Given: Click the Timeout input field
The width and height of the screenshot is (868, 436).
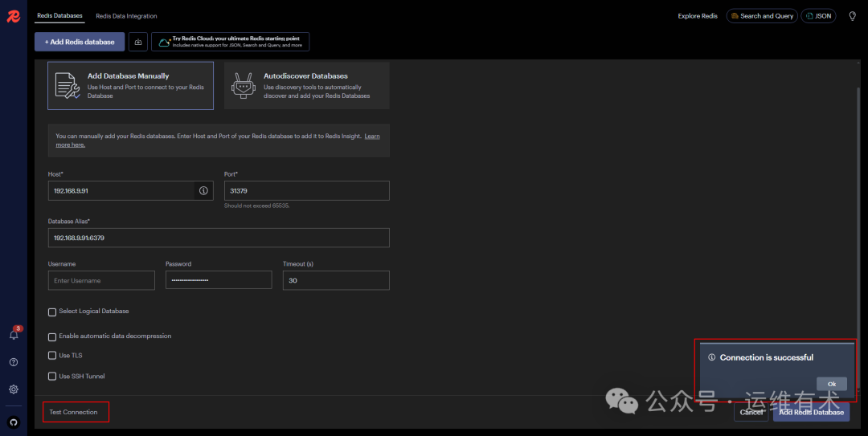Looking at the screenshot, I should tap(336, 280).
